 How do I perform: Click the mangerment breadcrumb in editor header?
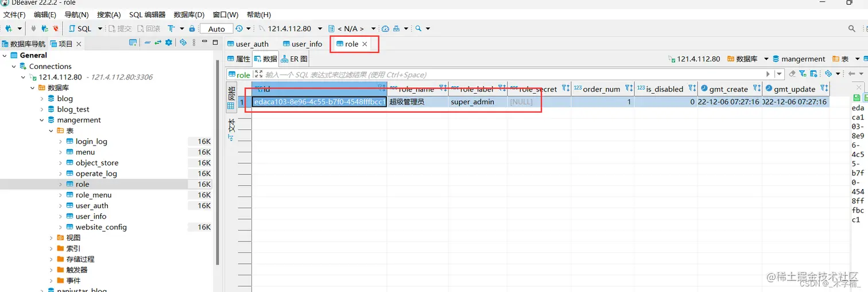[799, 59]
